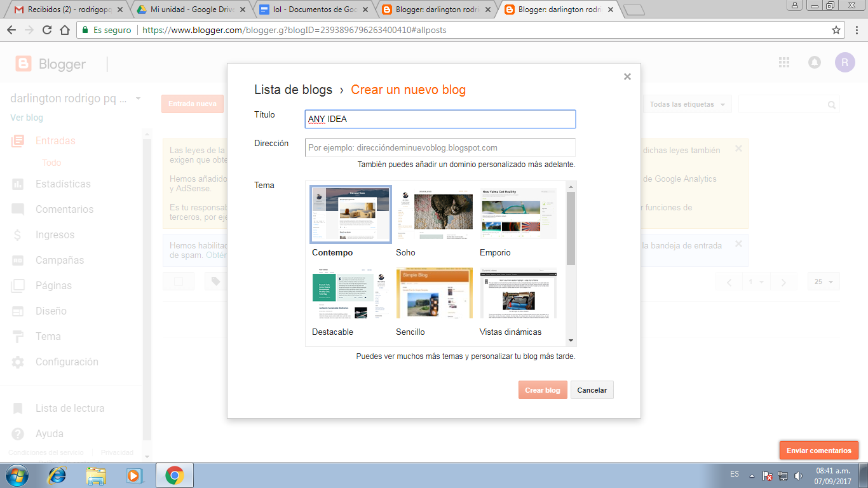This screenshot has width=868, height=488.
Task: Click the label tag icon button
Action: coord(215,281)
